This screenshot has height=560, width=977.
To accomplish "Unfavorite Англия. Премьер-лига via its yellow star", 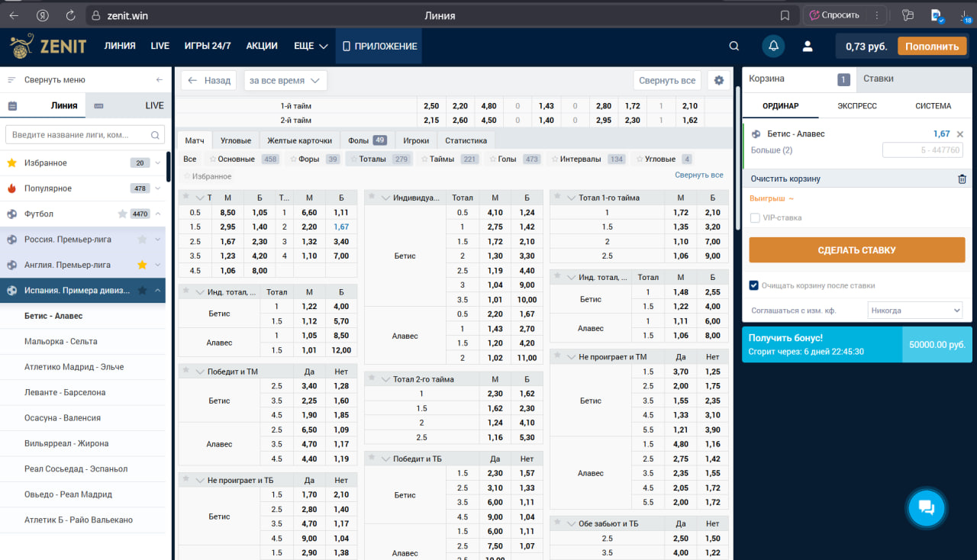I will point(141,265).
